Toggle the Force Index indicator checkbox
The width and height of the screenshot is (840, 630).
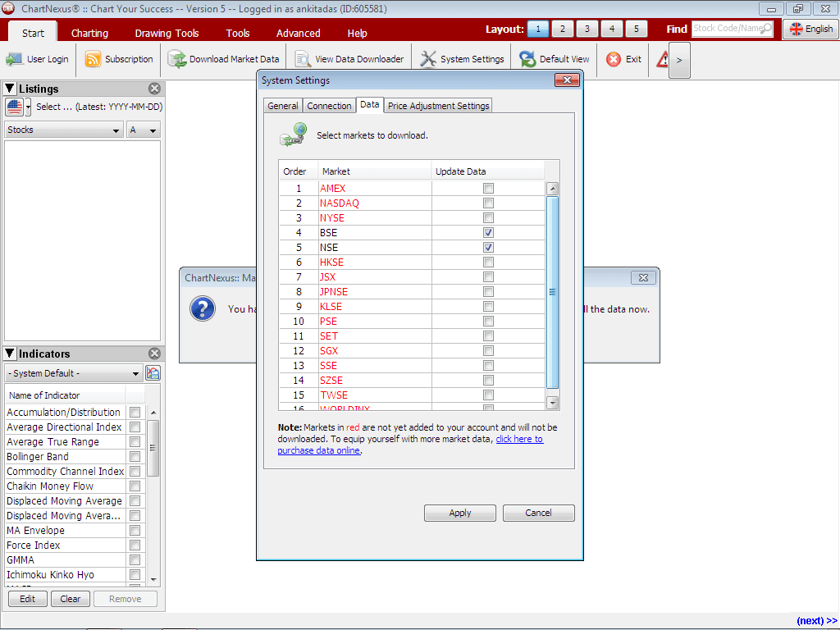tap(135, 546)
